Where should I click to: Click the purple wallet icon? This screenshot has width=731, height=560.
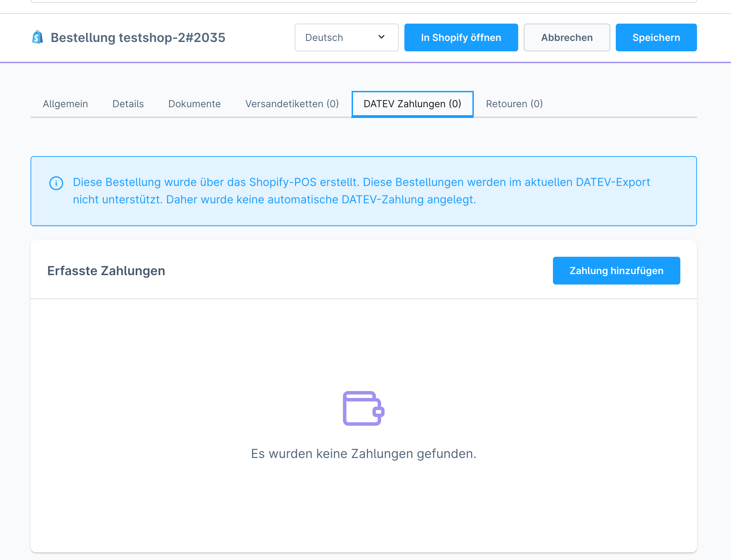point(363,408)
